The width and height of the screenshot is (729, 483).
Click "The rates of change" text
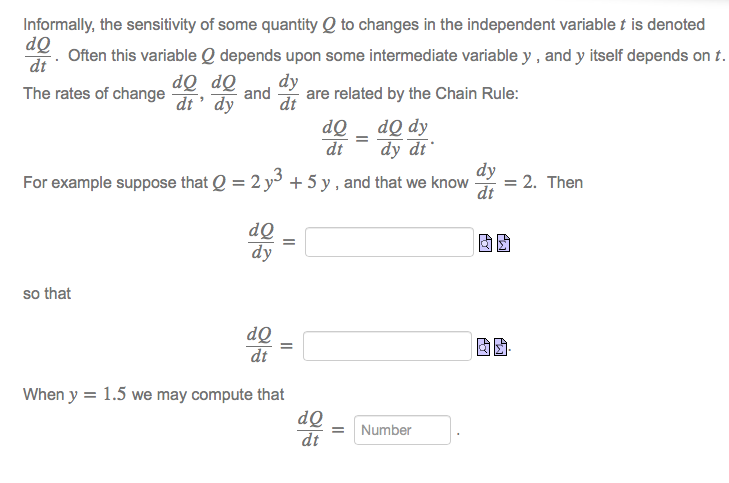[x=94, y=93]
